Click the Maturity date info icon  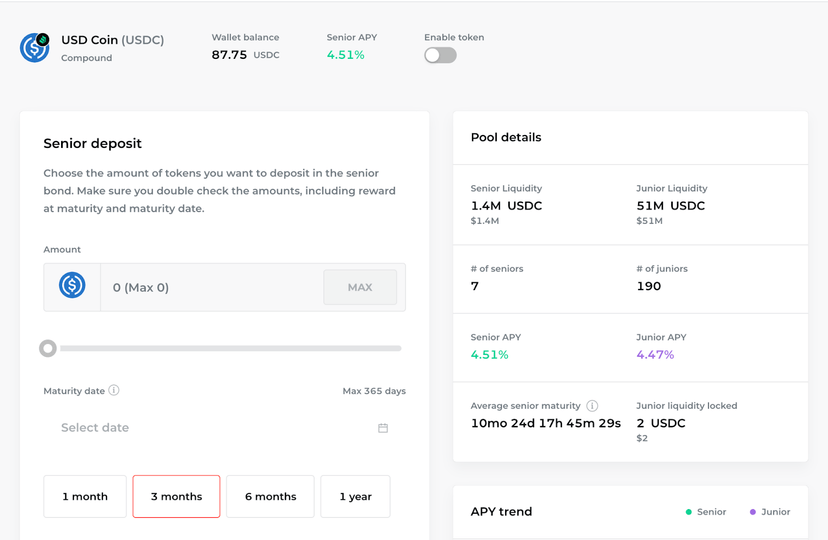tap(114, 390)
